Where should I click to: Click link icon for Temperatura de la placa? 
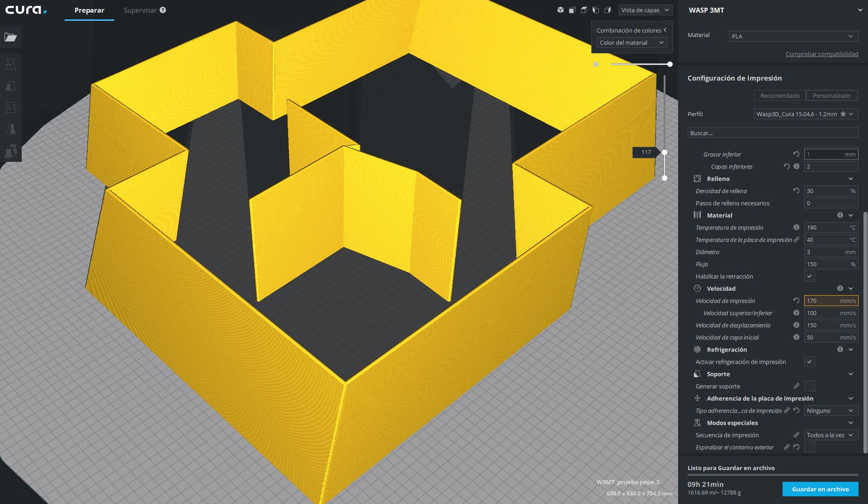coord(796,240)
